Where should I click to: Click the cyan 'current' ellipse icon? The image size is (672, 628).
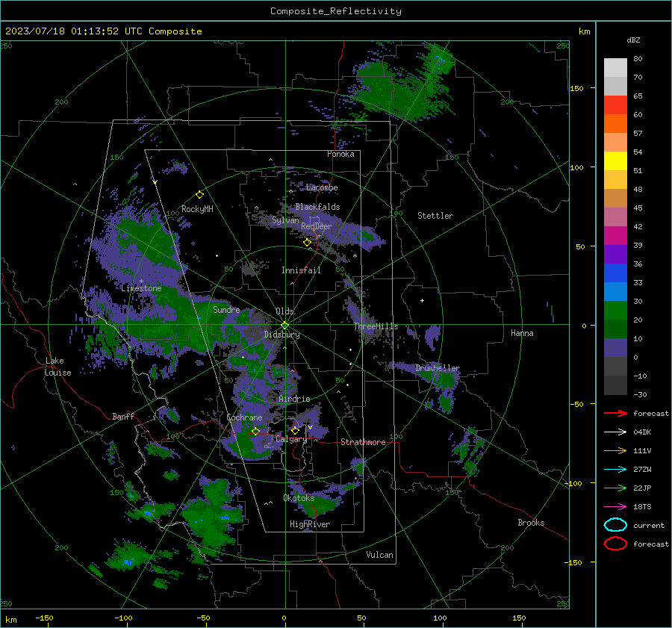click(615, 525)
